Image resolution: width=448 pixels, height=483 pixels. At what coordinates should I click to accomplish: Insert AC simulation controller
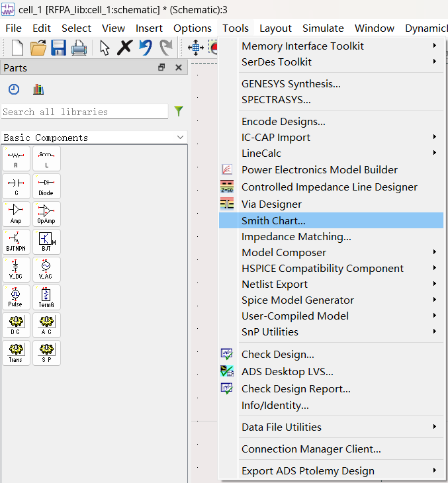pos(46,326)
